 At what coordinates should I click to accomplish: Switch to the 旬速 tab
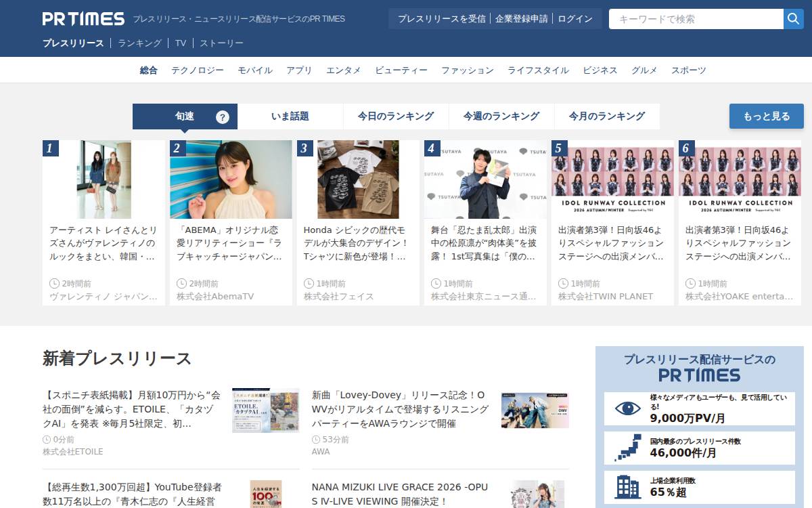coord(185,117)
